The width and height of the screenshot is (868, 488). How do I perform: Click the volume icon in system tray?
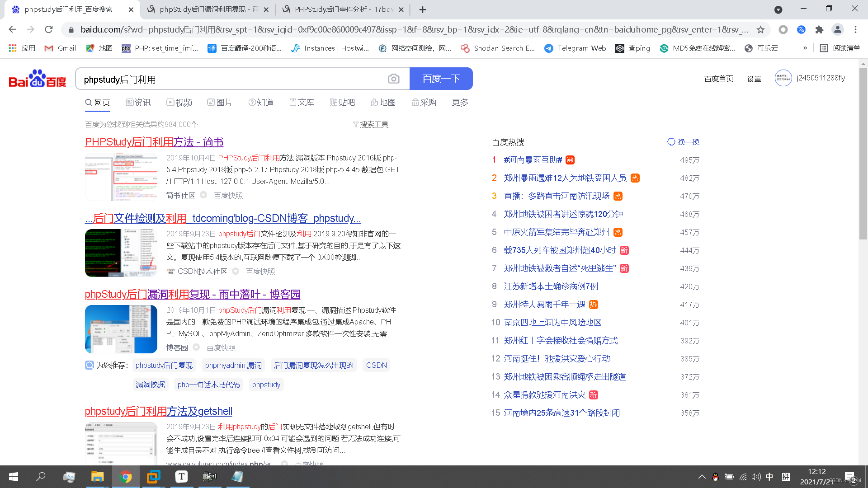pyautogui.click(x=756, y=477)
